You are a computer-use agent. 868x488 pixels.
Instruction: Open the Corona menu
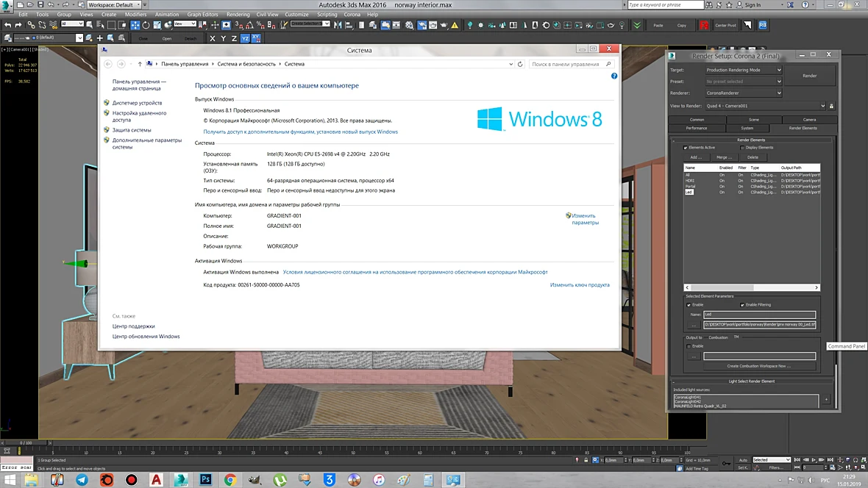[x=352, y=15]
